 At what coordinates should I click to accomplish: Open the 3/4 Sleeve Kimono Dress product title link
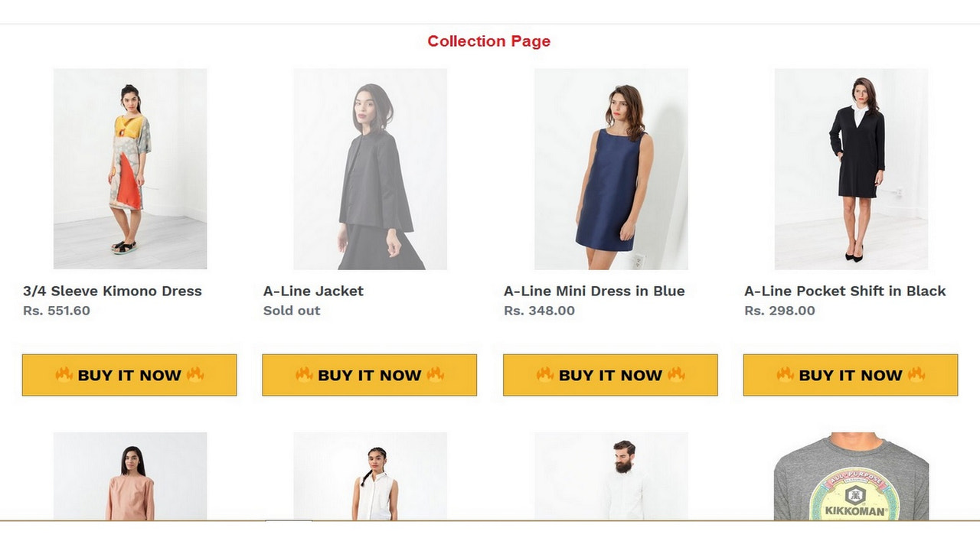(x=112, y=291)
